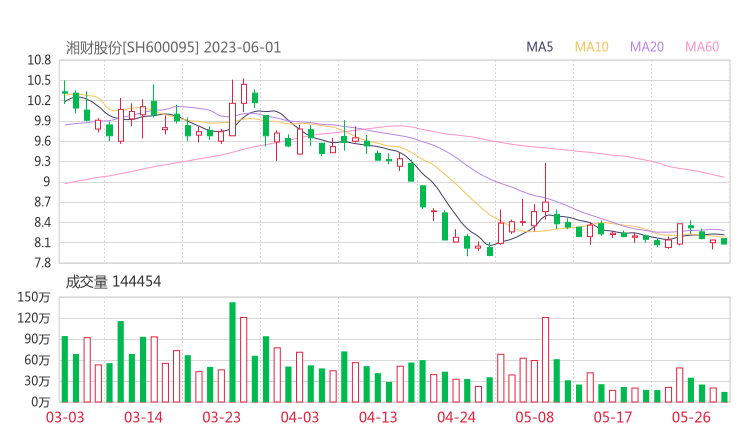Click the 10.8 price axis label
740x440 pixels.
(39, 60)
